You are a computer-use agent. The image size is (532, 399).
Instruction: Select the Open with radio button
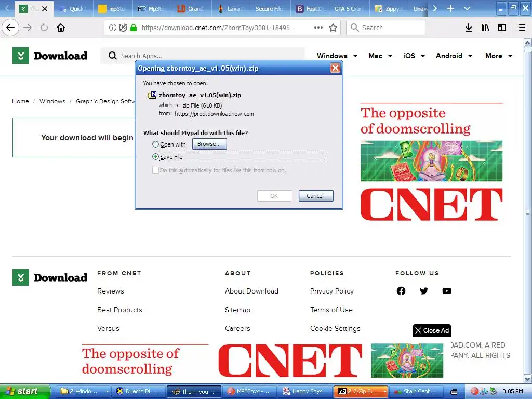[155, 144]
